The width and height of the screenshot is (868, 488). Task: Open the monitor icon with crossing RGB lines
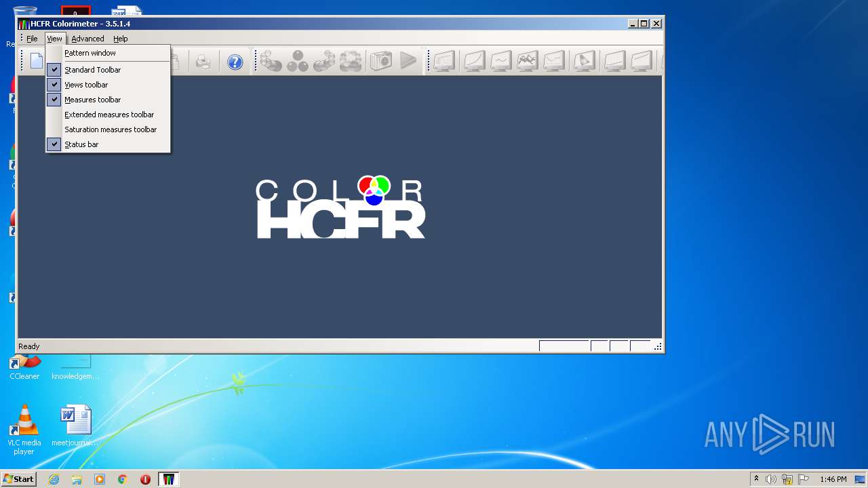[527, 61]
